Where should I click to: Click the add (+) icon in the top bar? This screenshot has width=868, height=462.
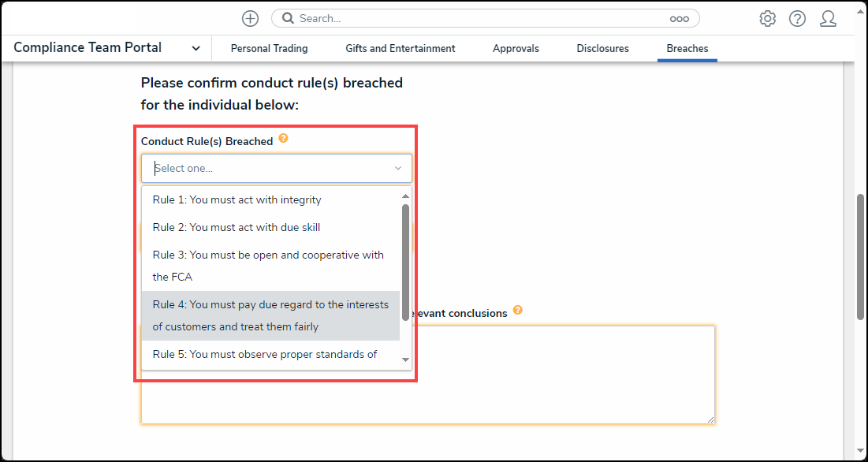tap(250, 18)
